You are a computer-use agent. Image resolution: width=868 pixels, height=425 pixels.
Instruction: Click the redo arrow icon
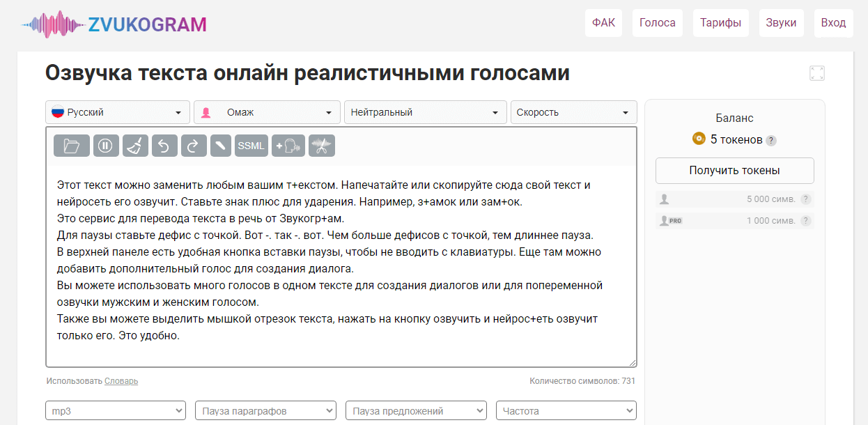[194, 146]
